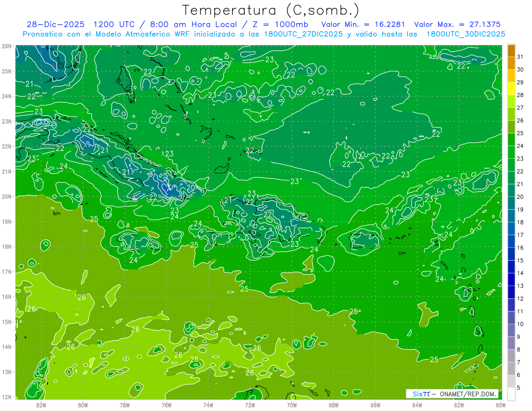Click the 76W longitude axis label

click(166, 405)
